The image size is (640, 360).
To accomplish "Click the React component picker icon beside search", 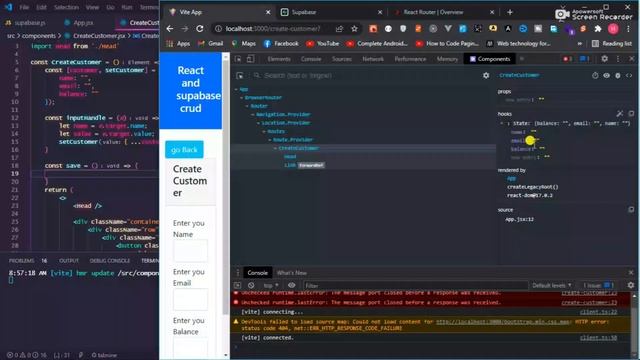I will [x=240, y=76].
